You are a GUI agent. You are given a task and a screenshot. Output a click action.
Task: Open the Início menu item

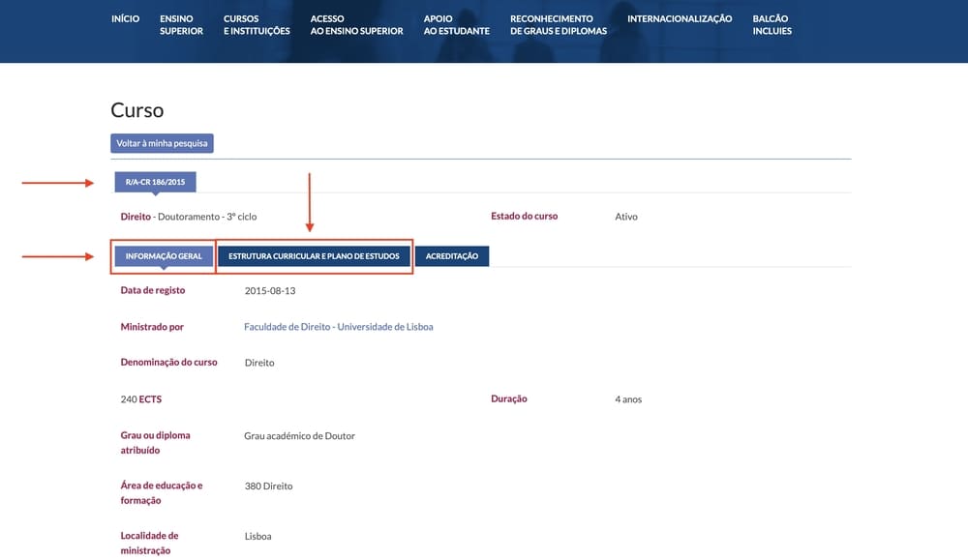[x=125, y=19]
